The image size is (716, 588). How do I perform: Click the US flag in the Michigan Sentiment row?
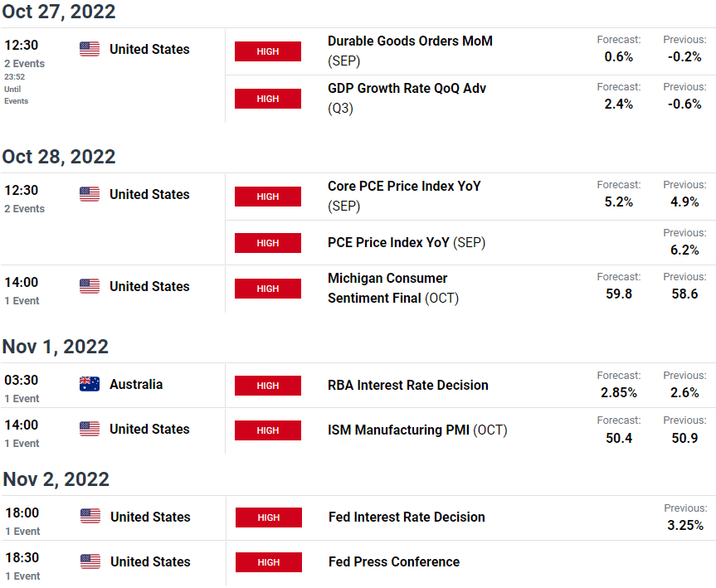(x=90, y=286)
